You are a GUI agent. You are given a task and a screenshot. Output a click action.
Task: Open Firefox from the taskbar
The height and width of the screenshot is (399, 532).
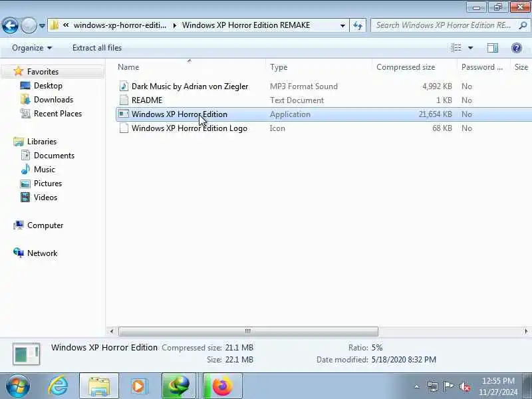[x=223, y=386]
